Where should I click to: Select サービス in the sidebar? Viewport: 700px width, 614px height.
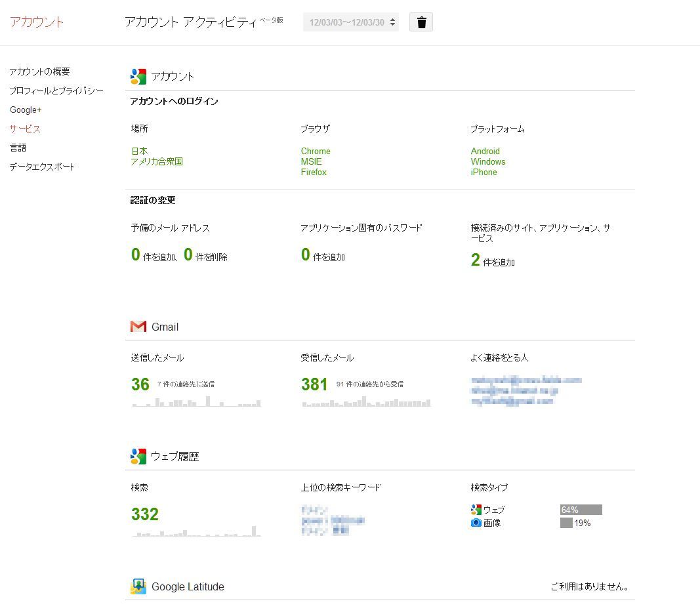pos(25,129)
